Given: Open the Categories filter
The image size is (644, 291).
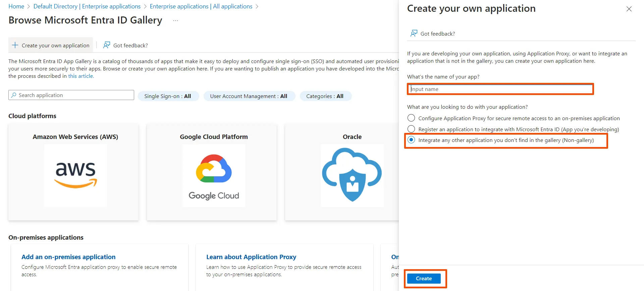Looking at the screenshot, I should point(325,96).
